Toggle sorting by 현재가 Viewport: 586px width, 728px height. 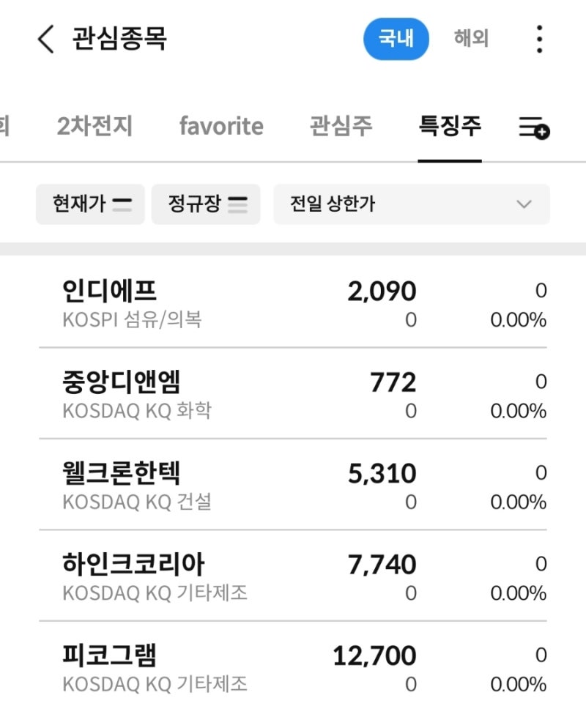tap(90, 204)
